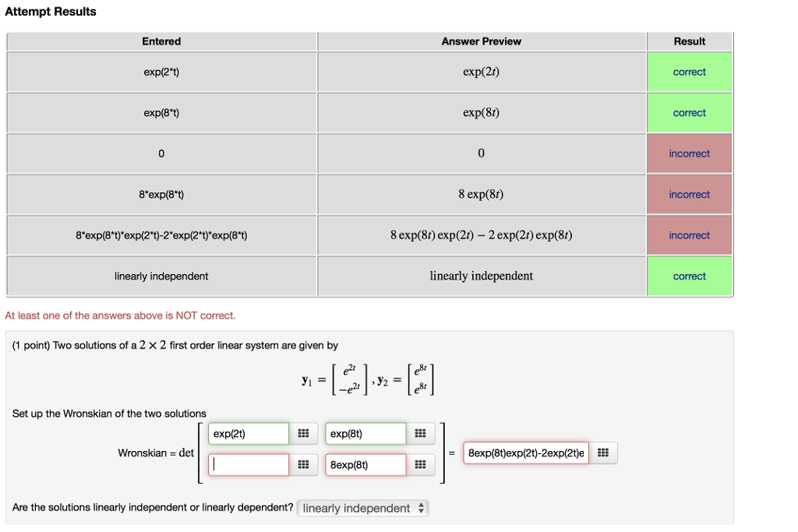Viewport: 798px width, 532px height.
Task: Click inside the 8exp(8t) input field
Action: click(x=365, y=464)
